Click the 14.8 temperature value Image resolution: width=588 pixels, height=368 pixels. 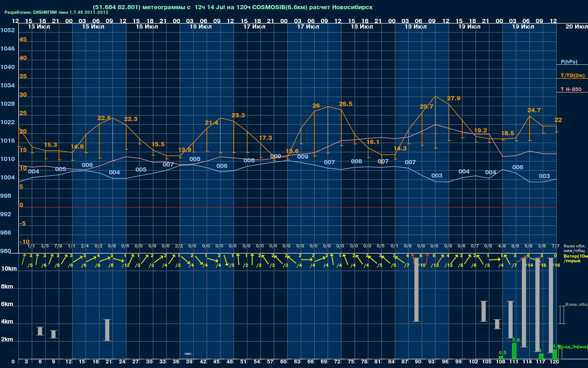[78, 147]
